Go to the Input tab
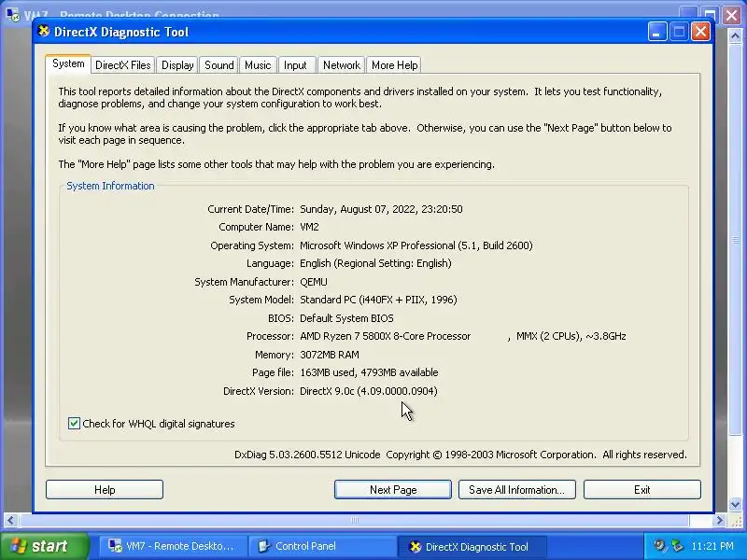 pyautogui.click(x=295, y=65)
